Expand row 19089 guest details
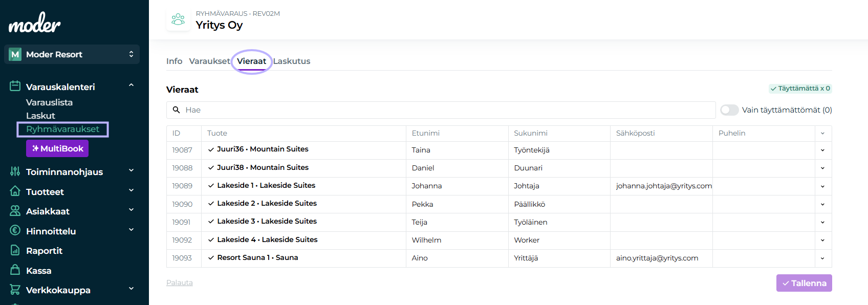Screen dimensions: 868x305 click(x=822, y=186)
